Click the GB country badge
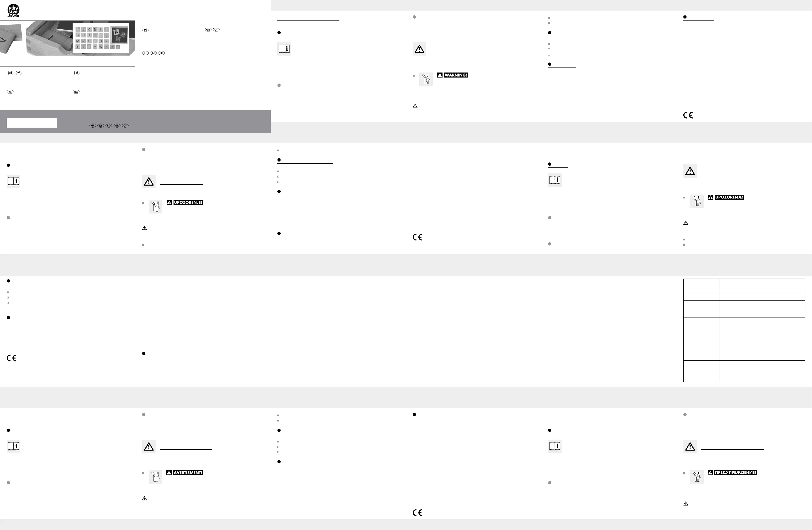This screenshot has height=530, width=812. click(x=10, y=73)
